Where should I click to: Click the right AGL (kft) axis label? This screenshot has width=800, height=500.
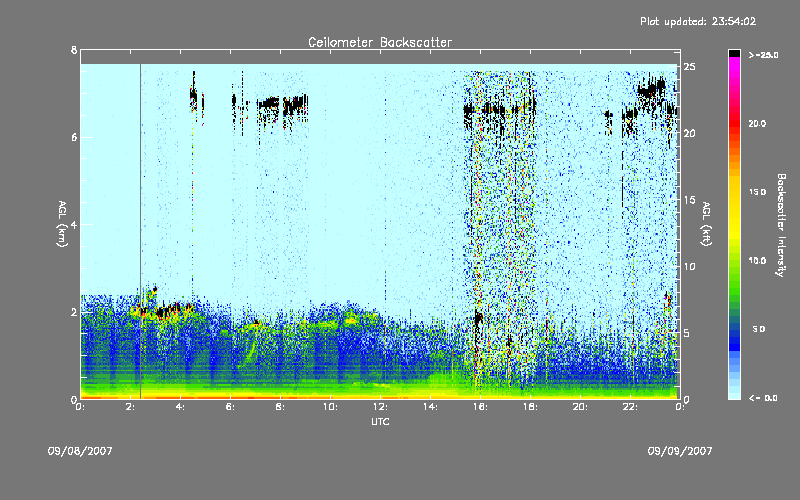point(706,224)
